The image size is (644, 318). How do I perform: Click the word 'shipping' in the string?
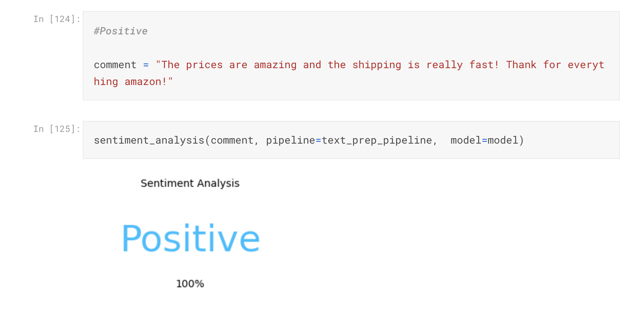[377, 65]
